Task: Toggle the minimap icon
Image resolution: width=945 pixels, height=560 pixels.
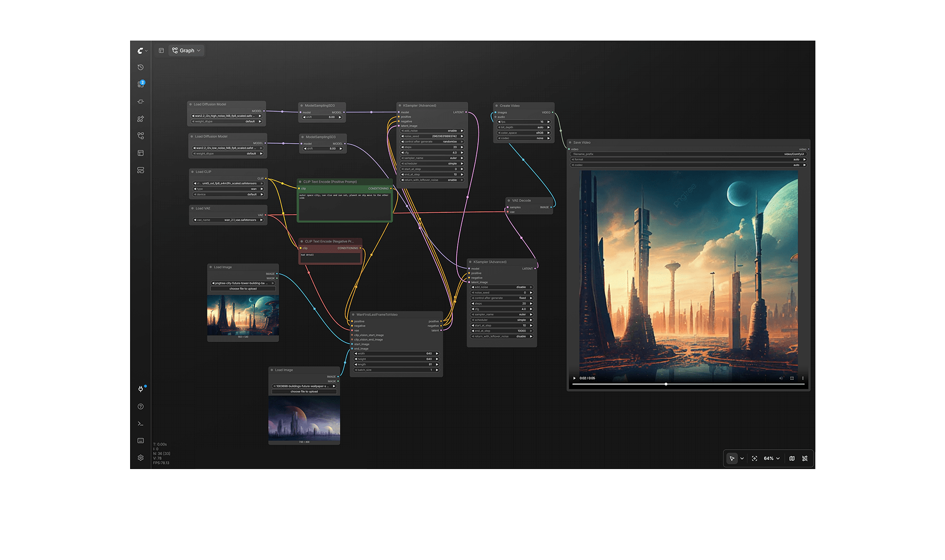Action: 792,458
